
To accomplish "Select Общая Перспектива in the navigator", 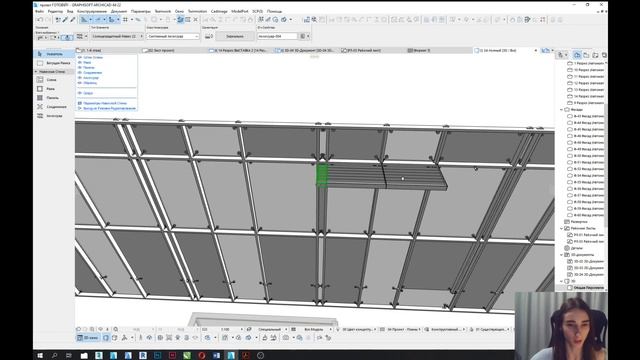I will pos(586,288).
